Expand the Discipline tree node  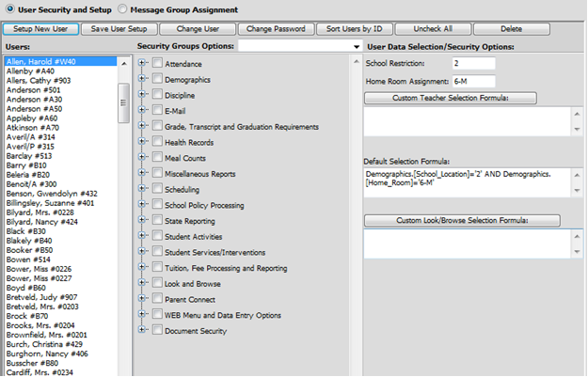(x=142, y=94)
